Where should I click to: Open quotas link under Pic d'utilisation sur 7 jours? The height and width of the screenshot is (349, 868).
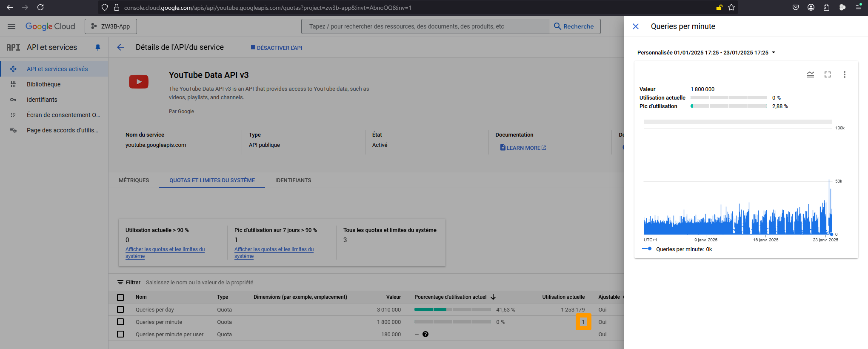[x=274, y=253]
